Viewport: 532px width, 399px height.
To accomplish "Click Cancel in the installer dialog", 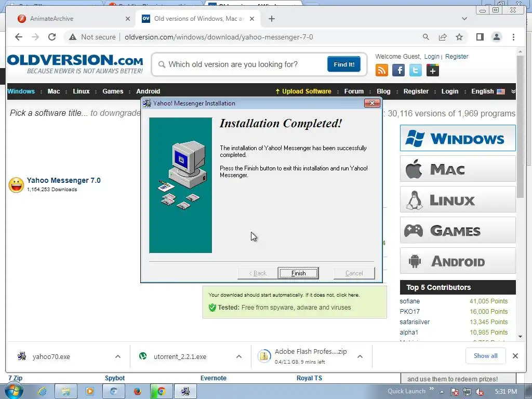I will [x=354, y=273].
